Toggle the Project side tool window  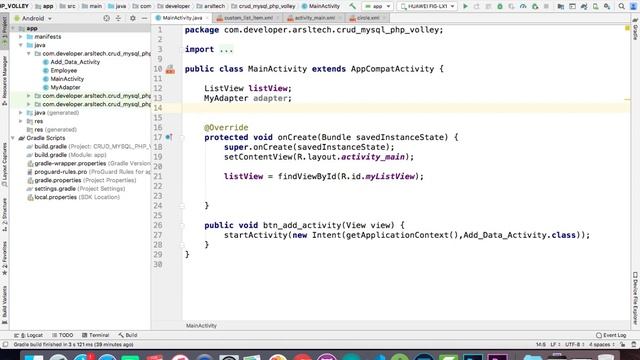click(x=4, y=31)
